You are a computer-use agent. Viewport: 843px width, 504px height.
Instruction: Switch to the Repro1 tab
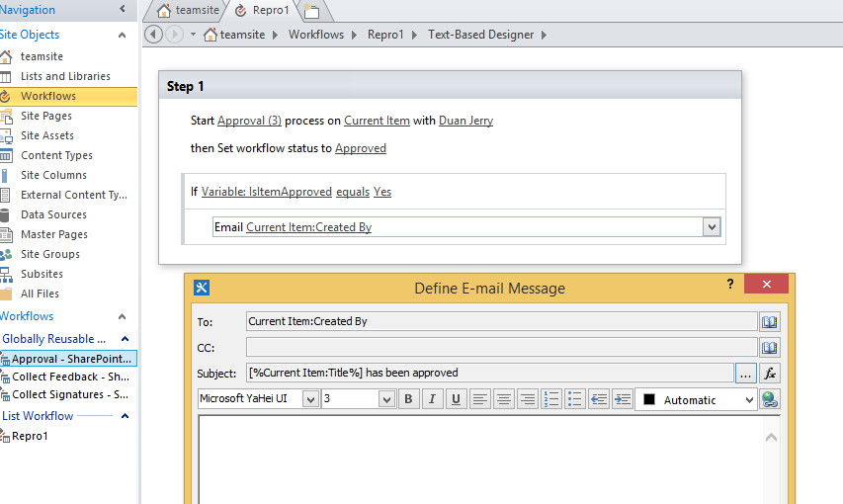tap(263, 10)
